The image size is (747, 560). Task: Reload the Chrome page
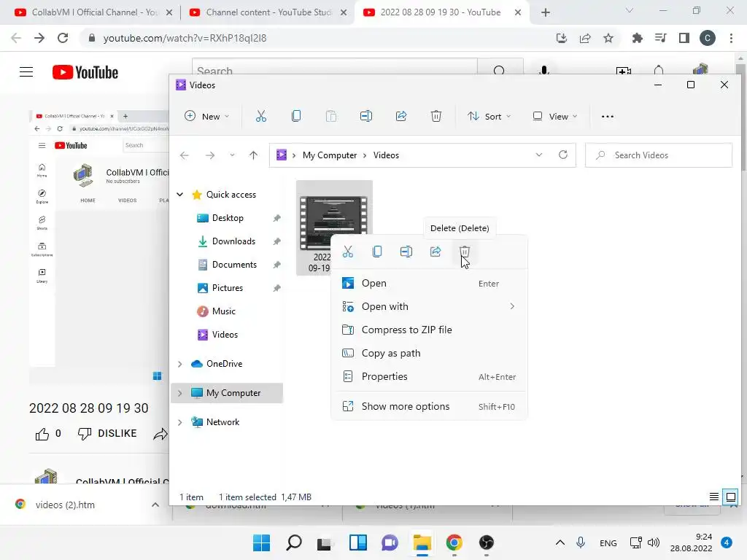coord(63,38)
